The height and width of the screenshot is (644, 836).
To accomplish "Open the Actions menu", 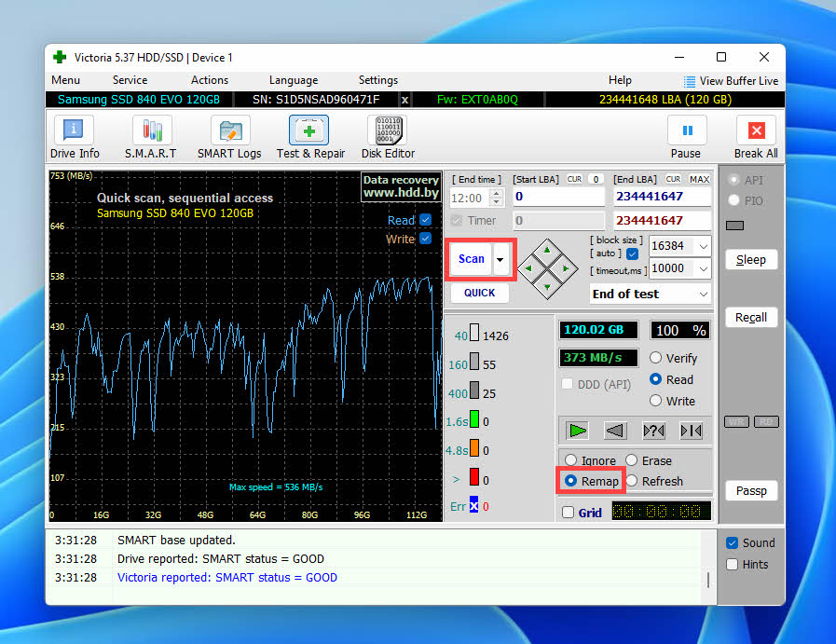I will pyautogui.click(x=210, y=80).
